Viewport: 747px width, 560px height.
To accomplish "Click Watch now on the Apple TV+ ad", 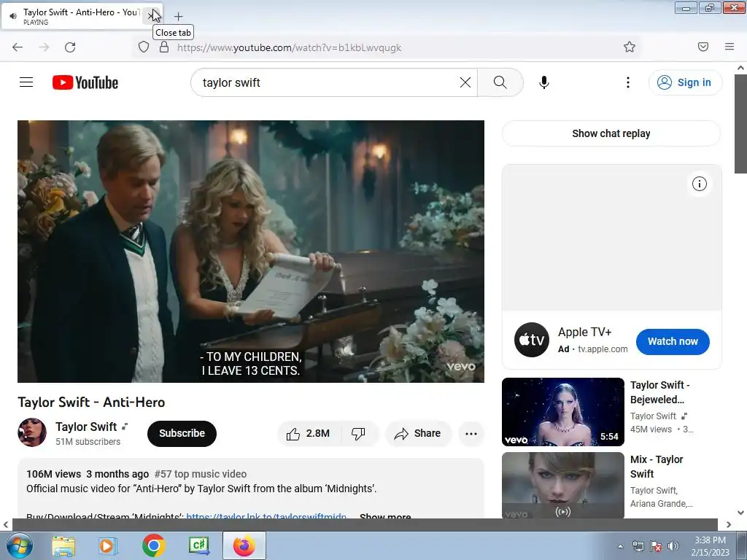I will (x=673, y=341).
